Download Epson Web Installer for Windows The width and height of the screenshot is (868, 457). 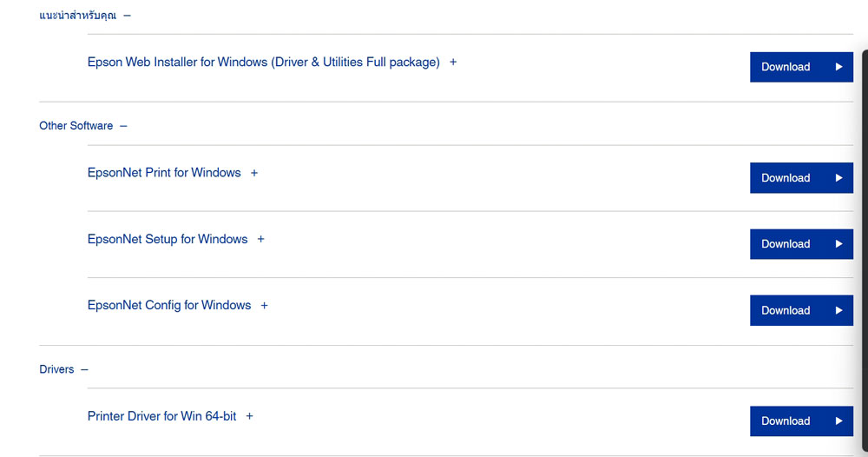pyautogui.click(x=801, y=67)
